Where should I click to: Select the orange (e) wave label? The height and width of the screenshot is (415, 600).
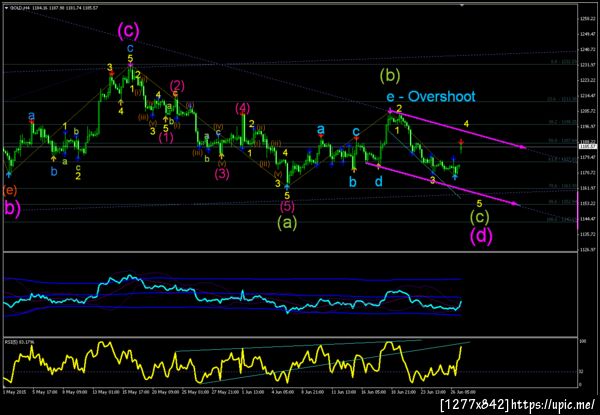tap(10, 189)
